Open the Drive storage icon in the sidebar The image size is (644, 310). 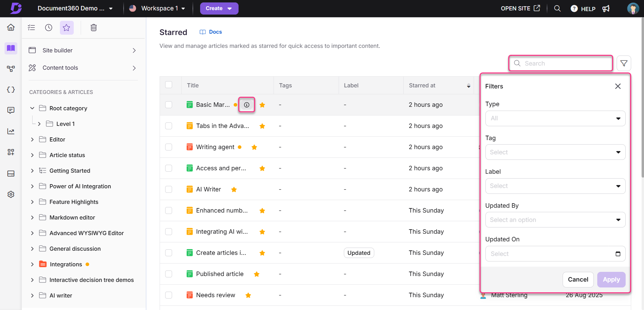[11, 173]
